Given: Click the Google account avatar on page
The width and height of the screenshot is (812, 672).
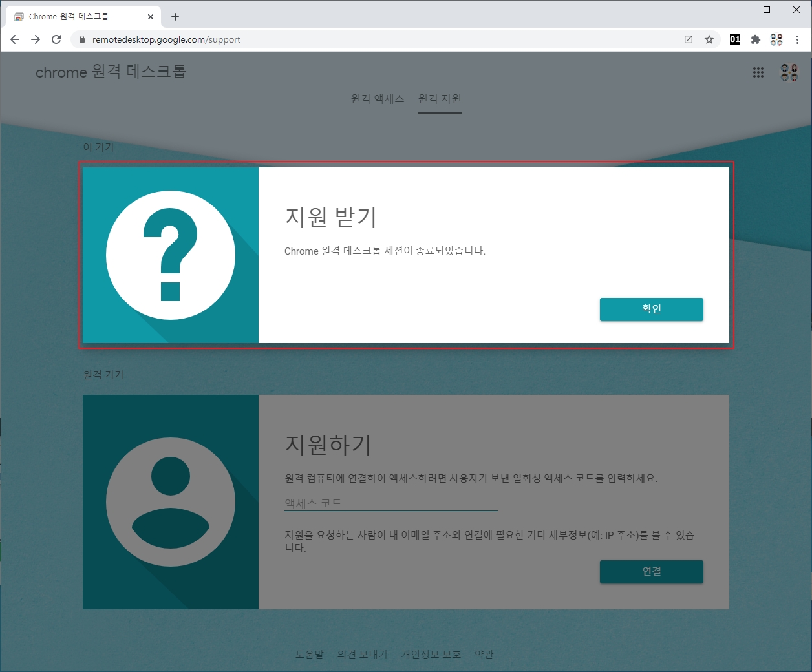Looking at the screenshot, I should tap(789, 72).
